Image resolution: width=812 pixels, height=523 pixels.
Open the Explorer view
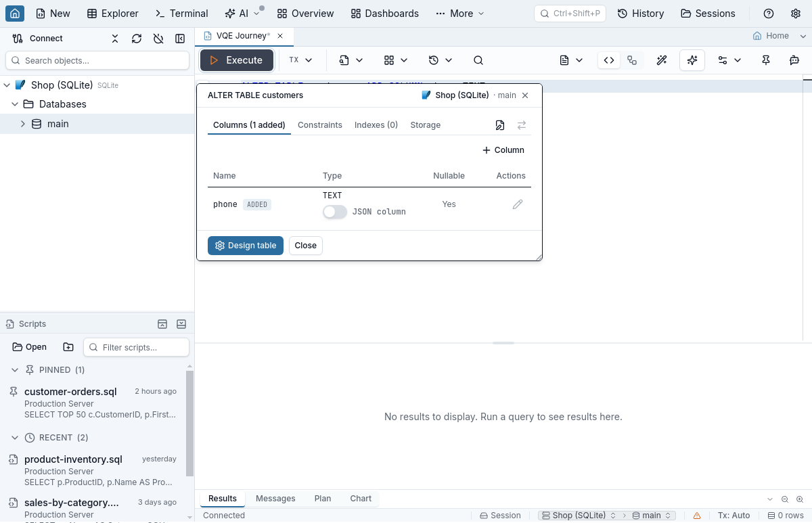click(x=113, y=14)
